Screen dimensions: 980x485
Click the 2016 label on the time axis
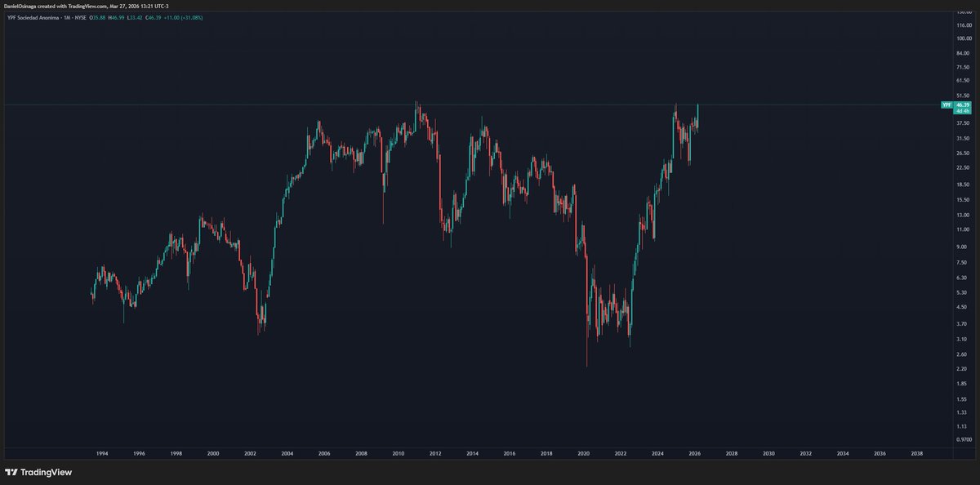pos(509,453)
